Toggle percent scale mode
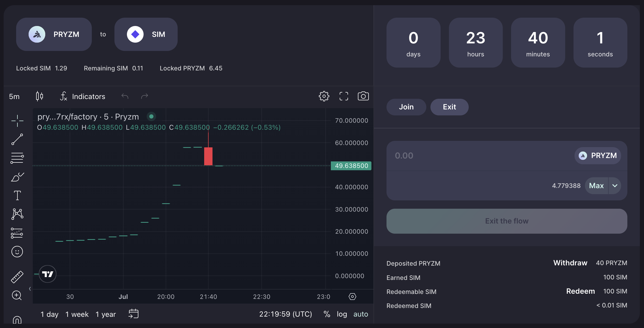This screenshot has height=328, width=644. (x=327, y=314)
